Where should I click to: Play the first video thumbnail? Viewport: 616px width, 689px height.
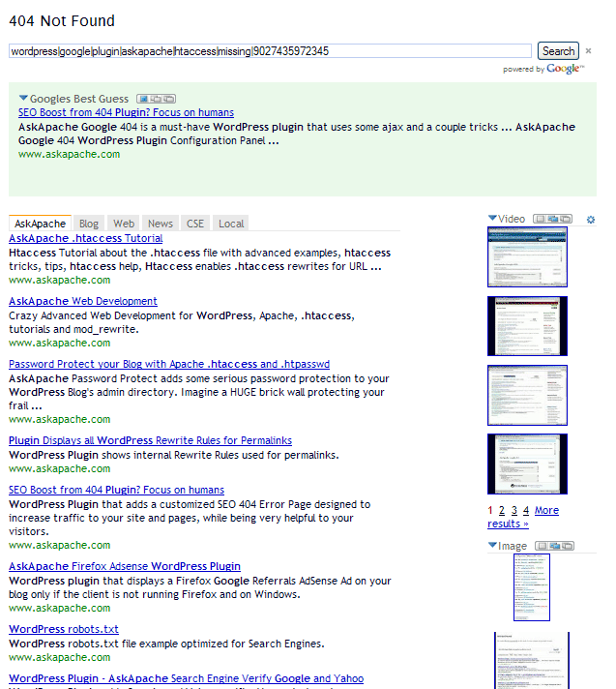tap(527, 257)
